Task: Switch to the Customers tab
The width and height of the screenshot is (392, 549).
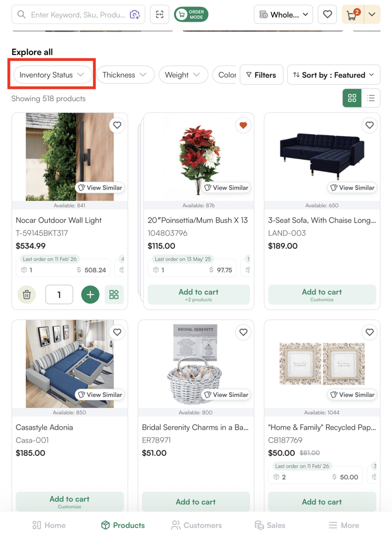Action: click(x=196, y=525)
